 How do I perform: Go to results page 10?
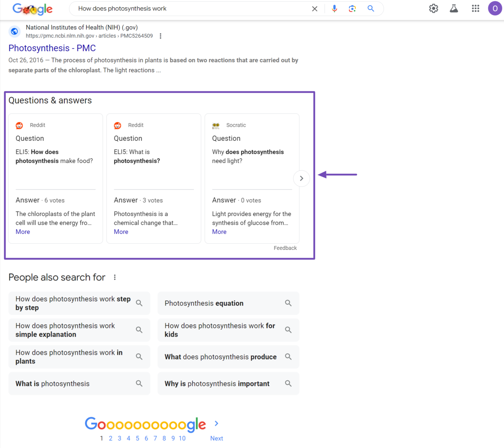click(182, 438)
